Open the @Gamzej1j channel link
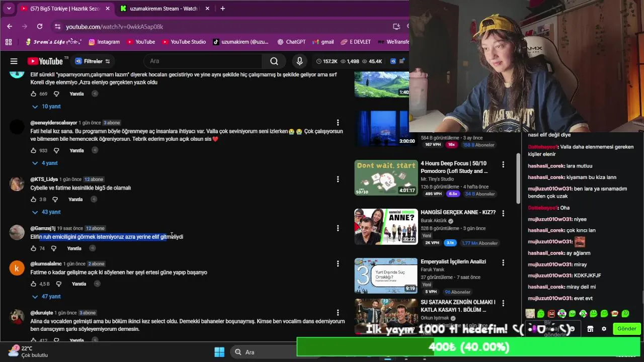 (x=43, y=228)
